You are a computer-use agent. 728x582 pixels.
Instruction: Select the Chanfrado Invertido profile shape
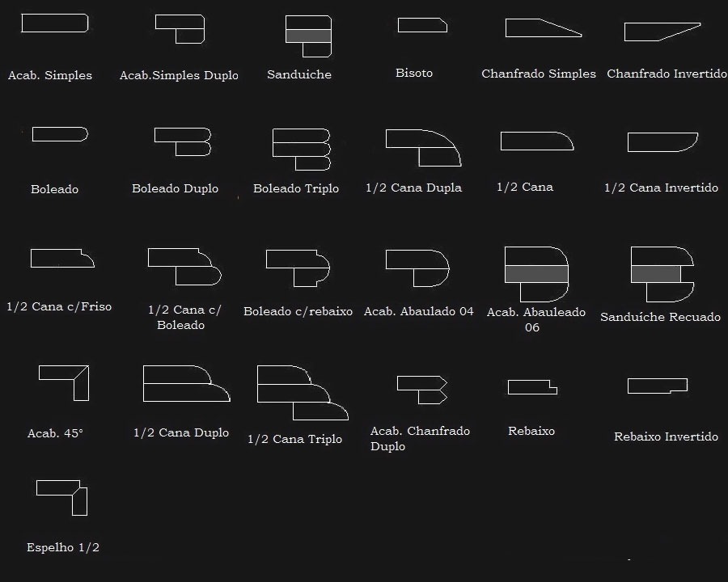pyautogui.click(x=662, y=32)
